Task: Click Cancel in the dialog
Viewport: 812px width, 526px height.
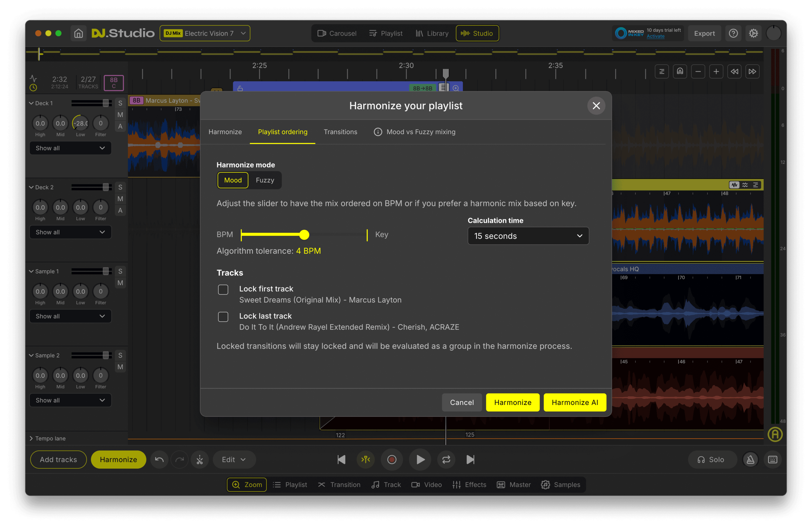Action: click(462, 402)
